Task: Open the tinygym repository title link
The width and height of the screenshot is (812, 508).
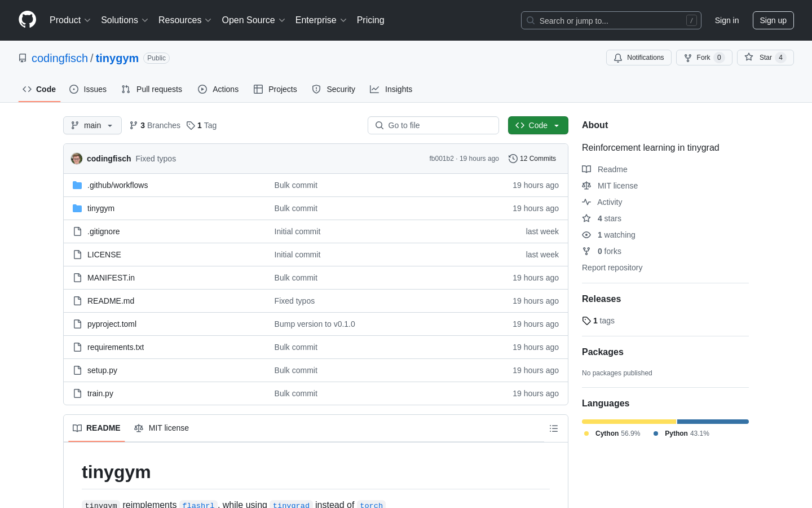Action: pyautogui.click(x=117, y=58)
